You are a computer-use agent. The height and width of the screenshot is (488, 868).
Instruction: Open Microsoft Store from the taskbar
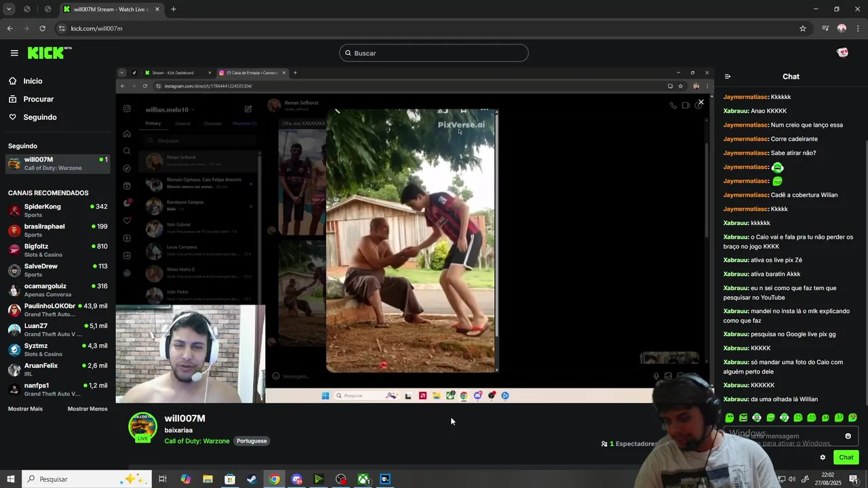coord(230,479)
